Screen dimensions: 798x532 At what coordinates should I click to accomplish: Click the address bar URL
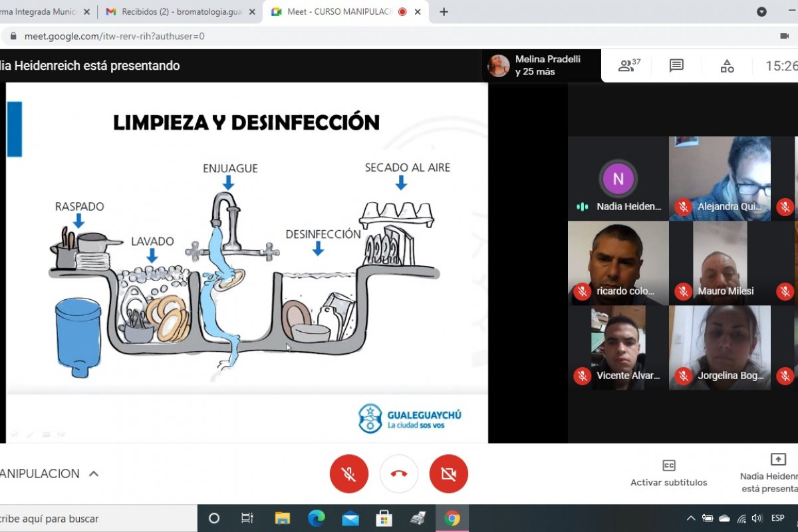coord(114,36)
